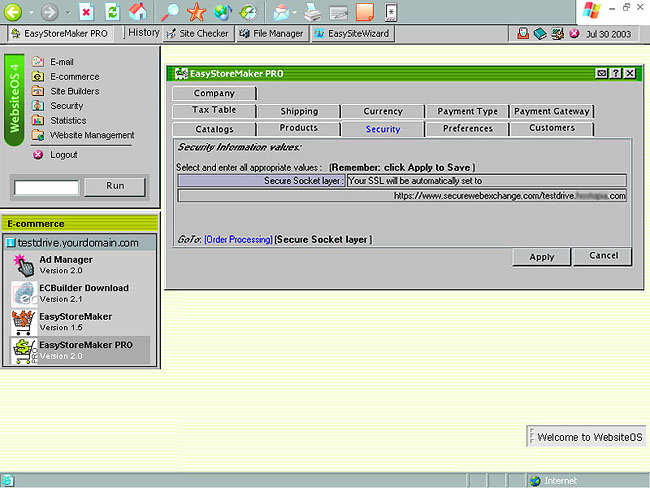
Task: Click the green Refresh icon
Action: point(113,12)
